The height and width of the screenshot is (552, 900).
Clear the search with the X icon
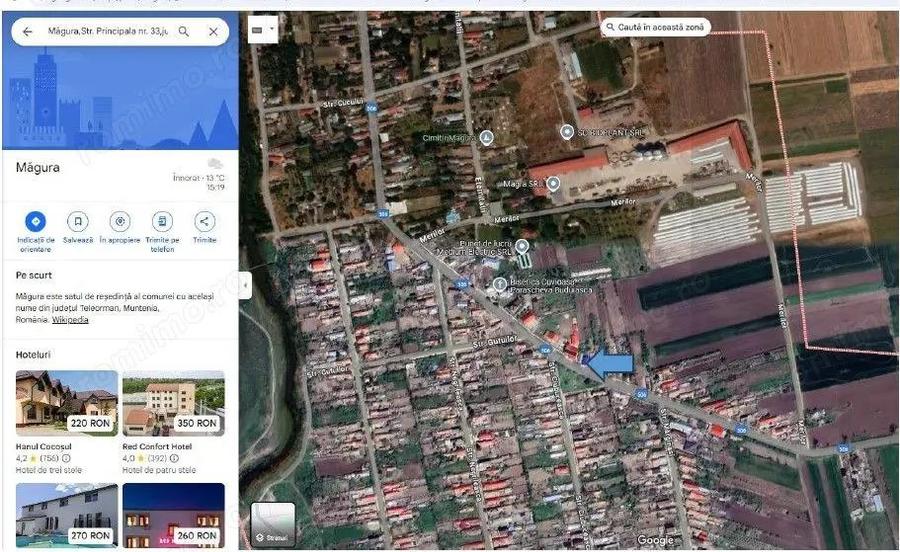tap(213, 32)
